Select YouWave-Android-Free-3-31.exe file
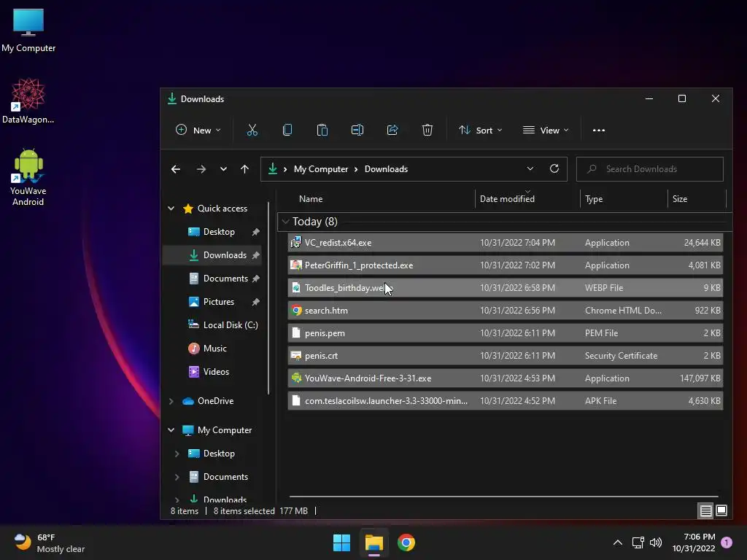 tap(505, 378)
